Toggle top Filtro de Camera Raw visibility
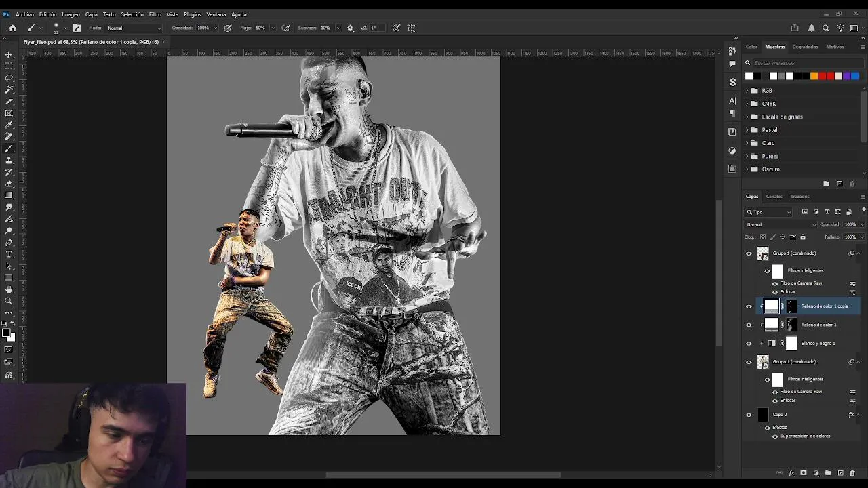Screen dimensions: 868x488 (775, 283)
